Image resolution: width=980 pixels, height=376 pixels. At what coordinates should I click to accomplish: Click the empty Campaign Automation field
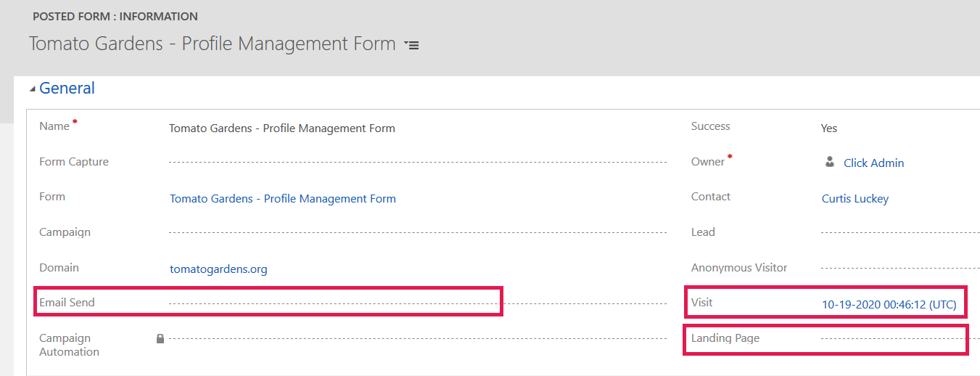(418, 338)
